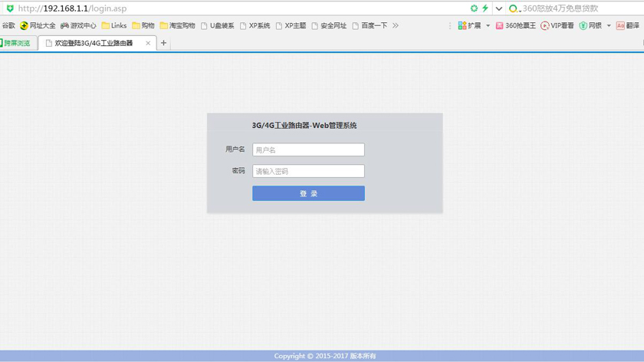This screenshot has height=362, width=644.
Task: Expand the address bar history dropdown arrow
Action: point(499,8)
